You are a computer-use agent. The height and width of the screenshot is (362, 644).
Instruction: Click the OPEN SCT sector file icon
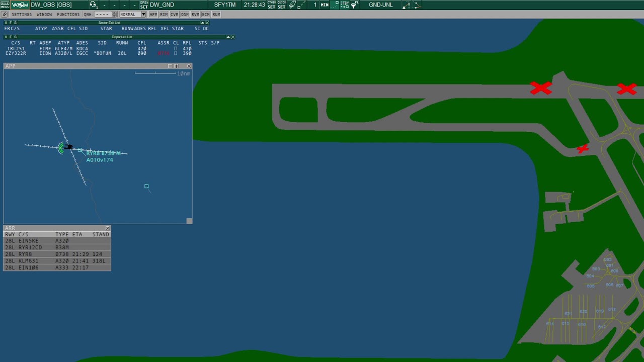(x=144, y=5)
